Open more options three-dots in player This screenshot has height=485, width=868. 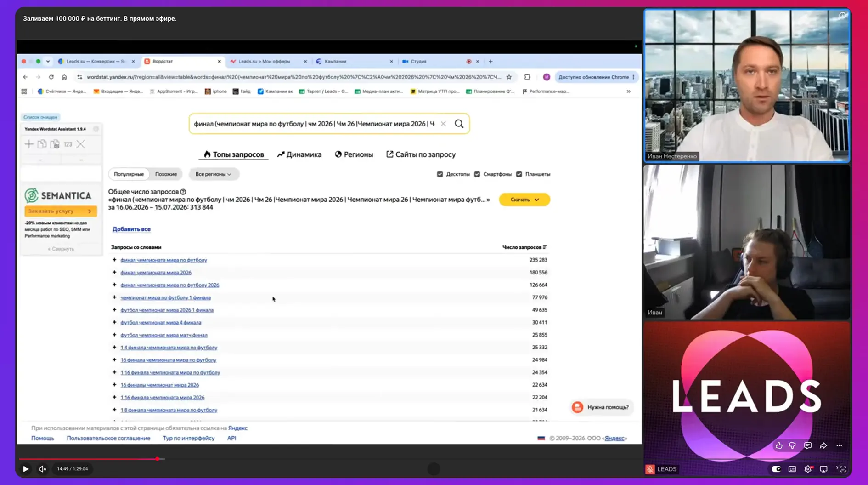pos(839,445)
